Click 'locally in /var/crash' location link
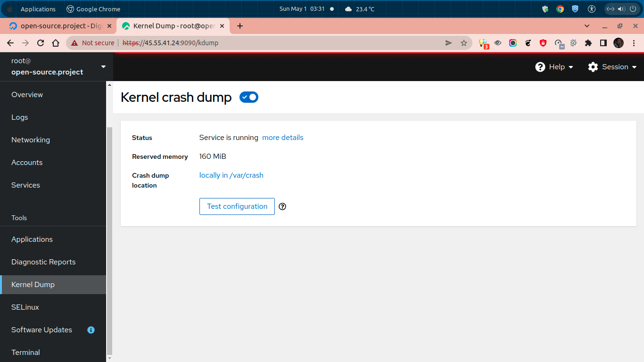This screenshot has height=362, width=644. 231,175
